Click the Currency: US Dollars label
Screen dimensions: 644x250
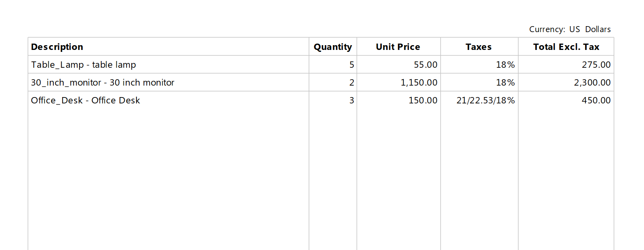point(570,29)
